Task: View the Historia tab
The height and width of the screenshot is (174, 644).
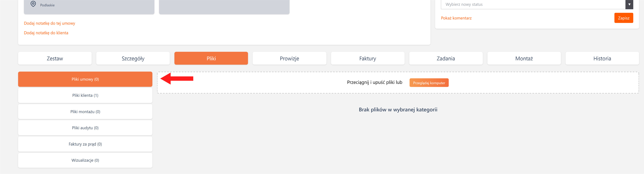Action: [602, 58]
